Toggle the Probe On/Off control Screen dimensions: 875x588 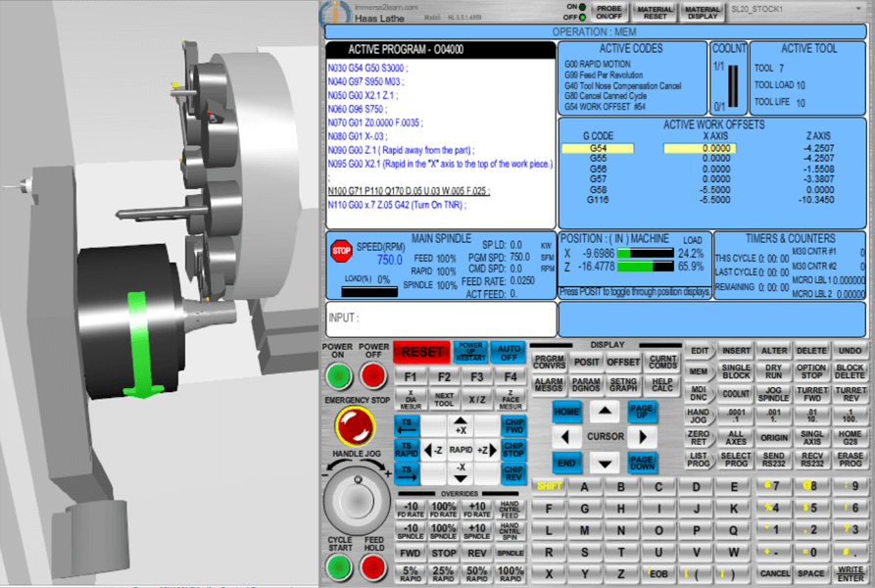point(611,12)
